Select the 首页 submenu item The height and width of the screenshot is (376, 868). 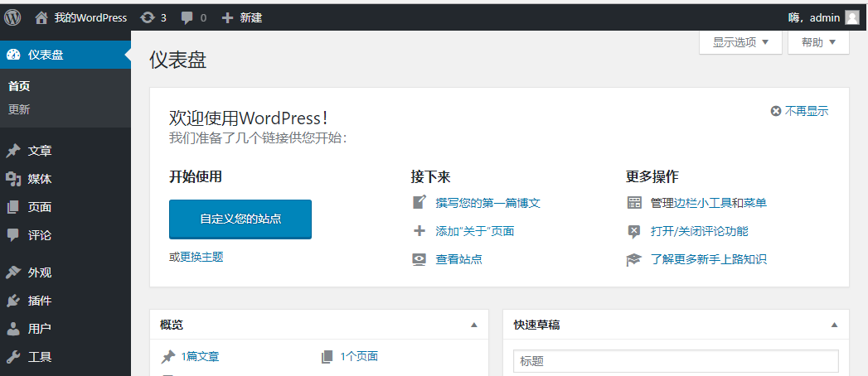click(19, 86)
